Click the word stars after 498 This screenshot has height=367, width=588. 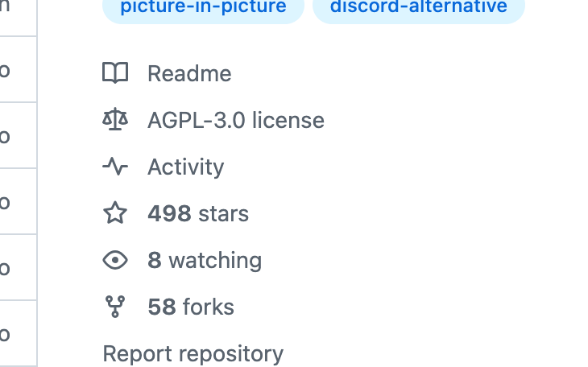coord(223,213)
